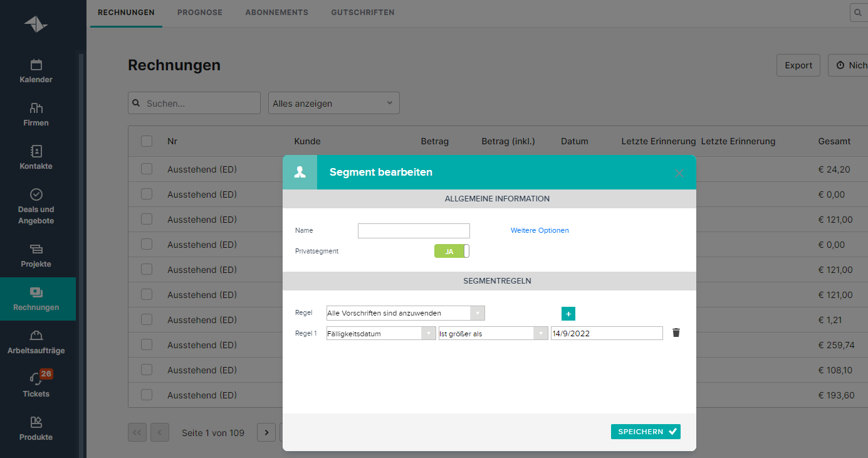Check the row with total € 1,21
868x458 pixels.
147,319
